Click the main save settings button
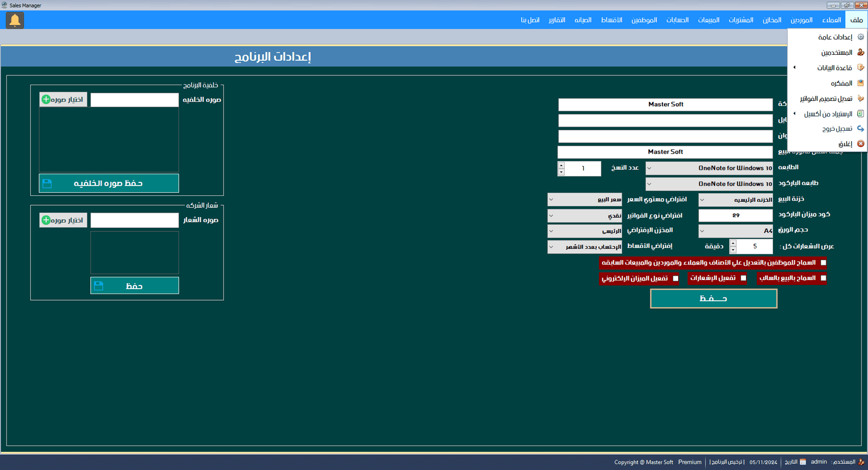The height and width of the screenshot is (470, 868). coord(713,298)
